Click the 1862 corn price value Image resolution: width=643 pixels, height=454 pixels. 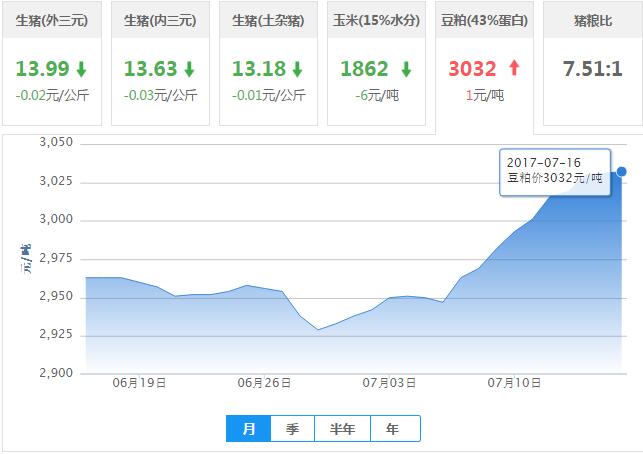pyautogui.click(x=364, y=68)
